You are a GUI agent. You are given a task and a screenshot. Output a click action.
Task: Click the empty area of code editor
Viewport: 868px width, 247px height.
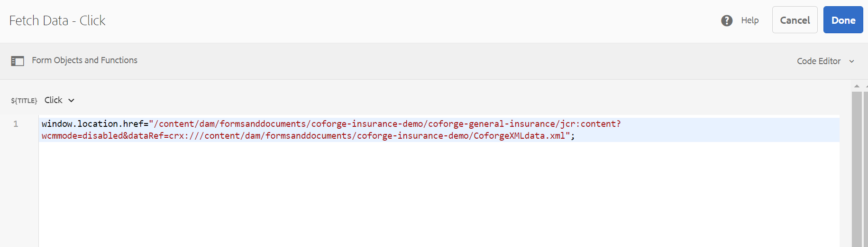[x=439, y=195]
